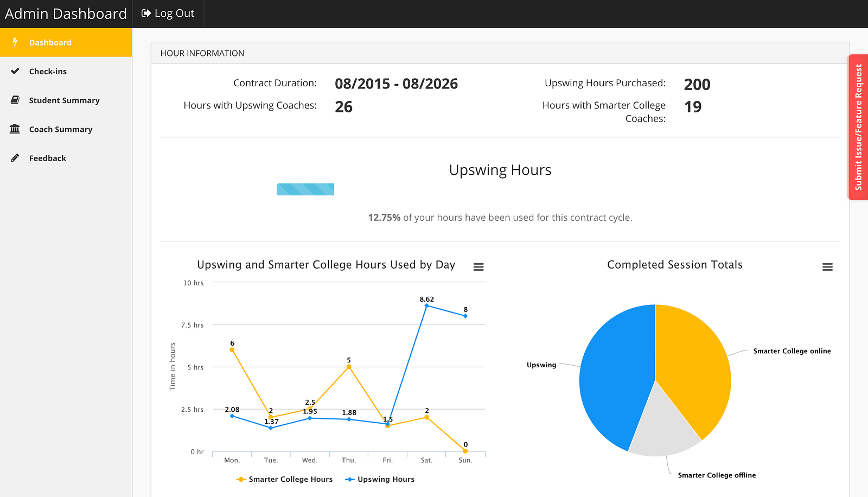Viewport: 868px width, 497px height.
Task: Open Student Summary page
Action: tap(66, 100)
